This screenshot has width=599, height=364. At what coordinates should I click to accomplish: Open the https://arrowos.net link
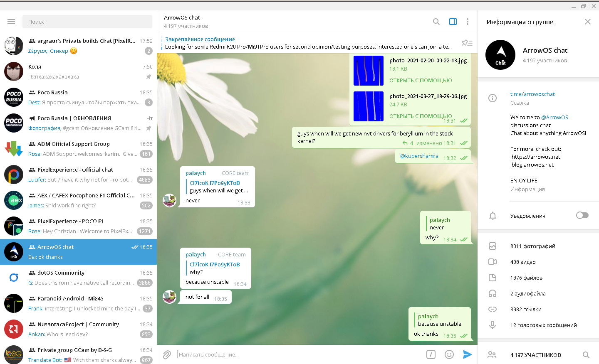tap(536, 157)
